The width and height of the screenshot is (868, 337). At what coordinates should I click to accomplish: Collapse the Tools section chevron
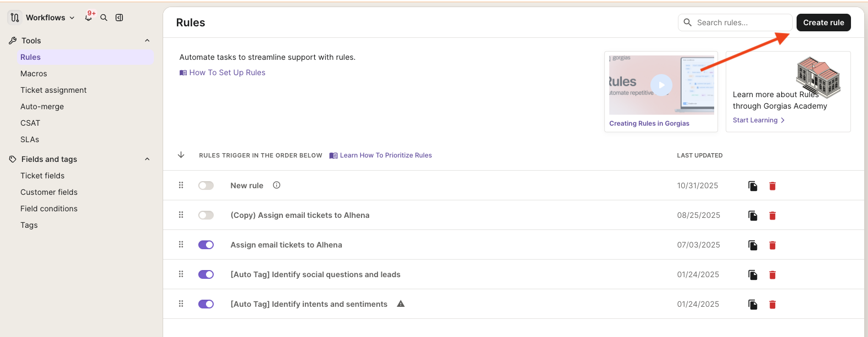click(147, 41)
